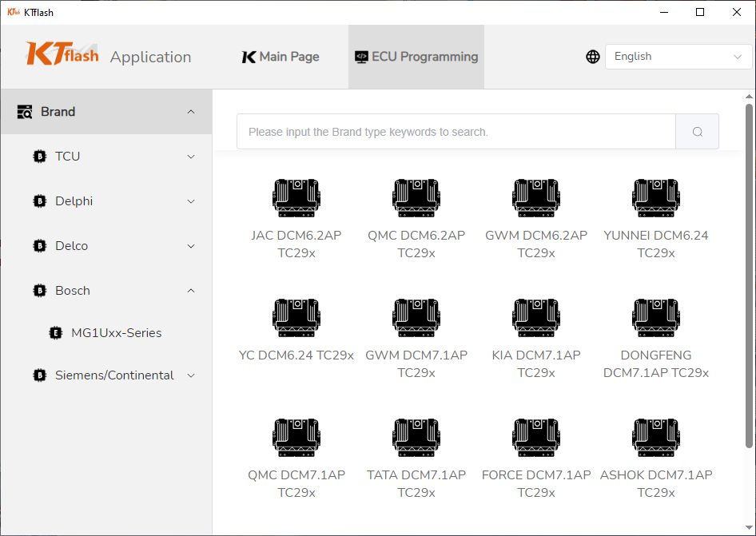Expand the TCU category chevron

tap(191, 157)
